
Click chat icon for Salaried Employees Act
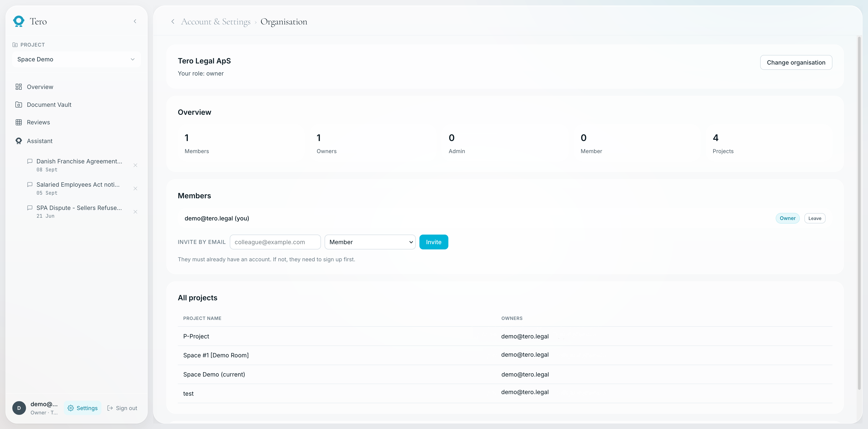pyautogui.click(x=30, y=184)
